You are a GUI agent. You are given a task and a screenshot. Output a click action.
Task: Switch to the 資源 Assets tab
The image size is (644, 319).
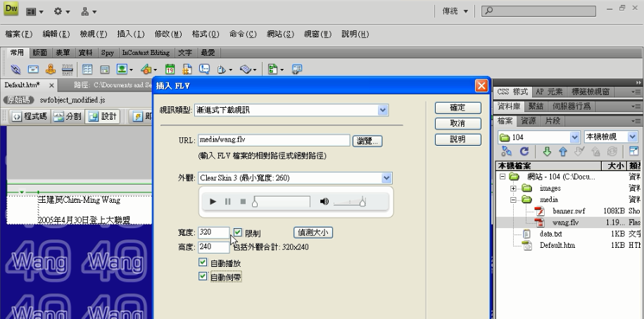click(528, 121)
